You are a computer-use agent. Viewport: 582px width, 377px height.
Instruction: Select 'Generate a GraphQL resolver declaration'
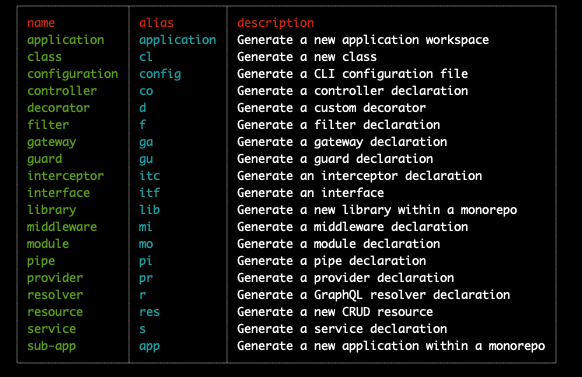click(x=373, y=295)
